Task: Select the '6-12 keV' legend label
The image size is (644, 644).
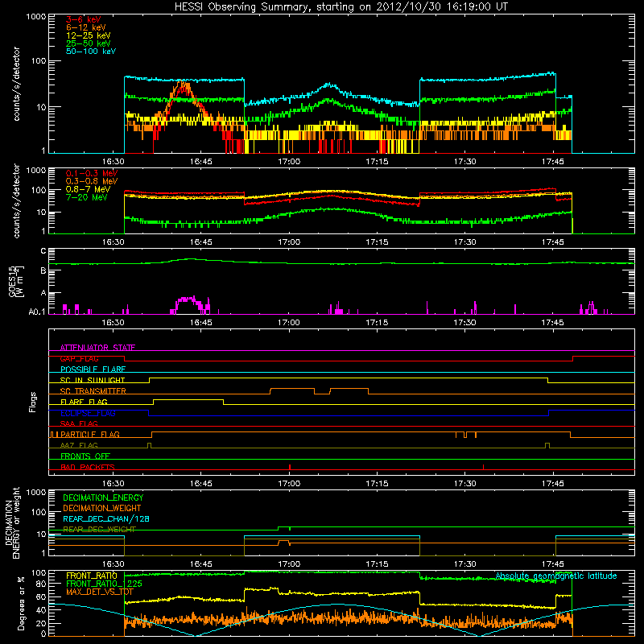Action: [86, 27]
